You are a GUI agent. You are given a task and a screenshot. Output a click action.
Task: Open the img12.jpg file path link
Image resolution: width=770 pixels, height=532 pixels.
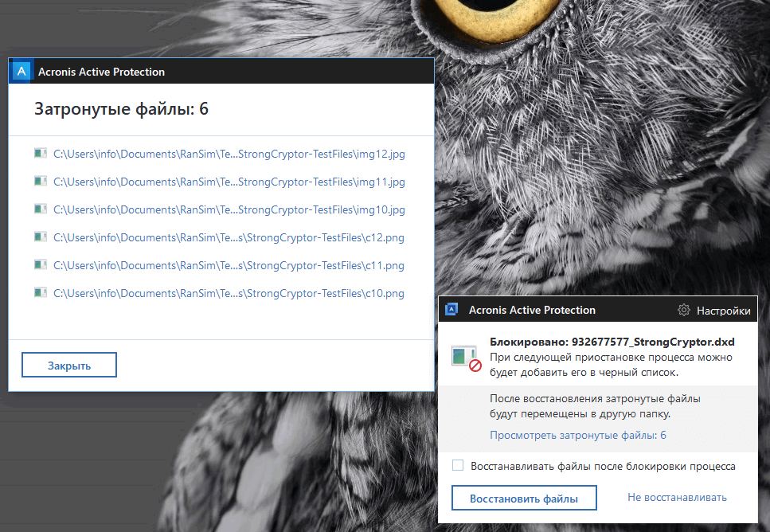[x=229, y=154]
